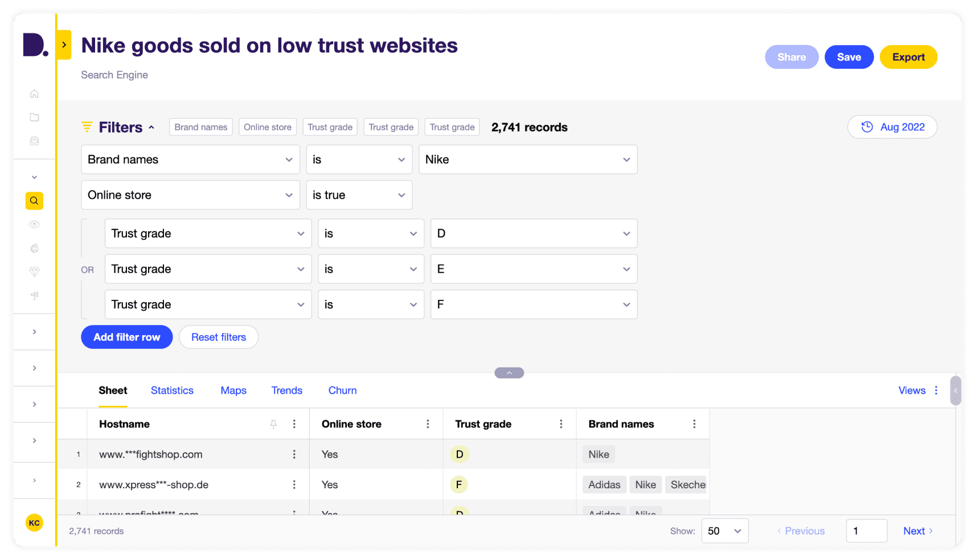This screenshot has width=975, height=560.
Task: Click the archive icon in the sidebar
Action: tap(34, 141)
